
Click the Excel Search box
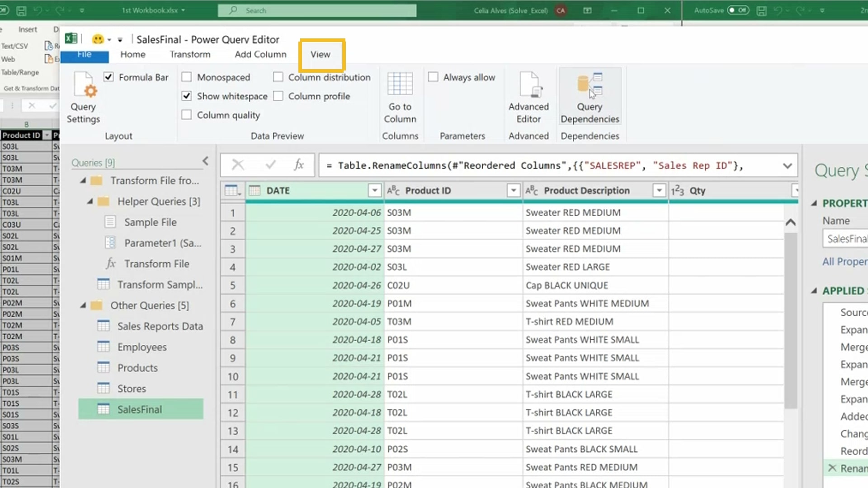[x=317, y=10]
